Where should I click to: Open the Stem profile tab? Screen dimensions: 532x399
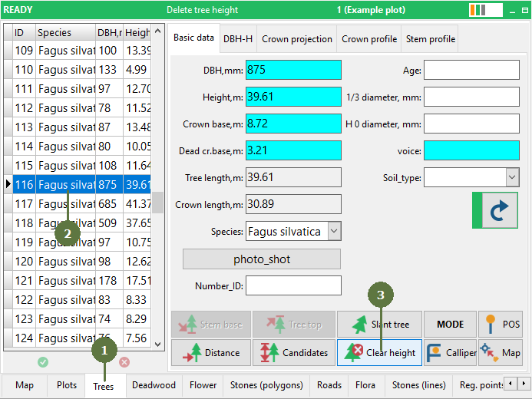point(430,39)
